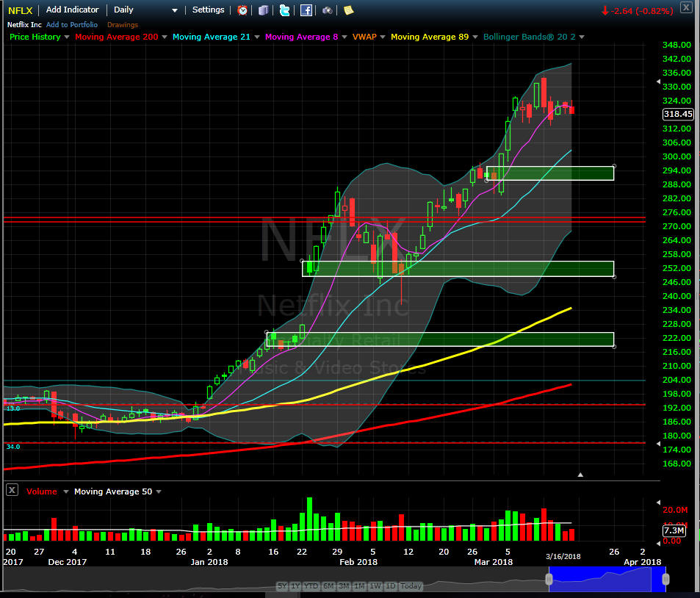Open the yellow sticky note icon
Viewport: 700px width, 598px height.
(x=349, y=10)
